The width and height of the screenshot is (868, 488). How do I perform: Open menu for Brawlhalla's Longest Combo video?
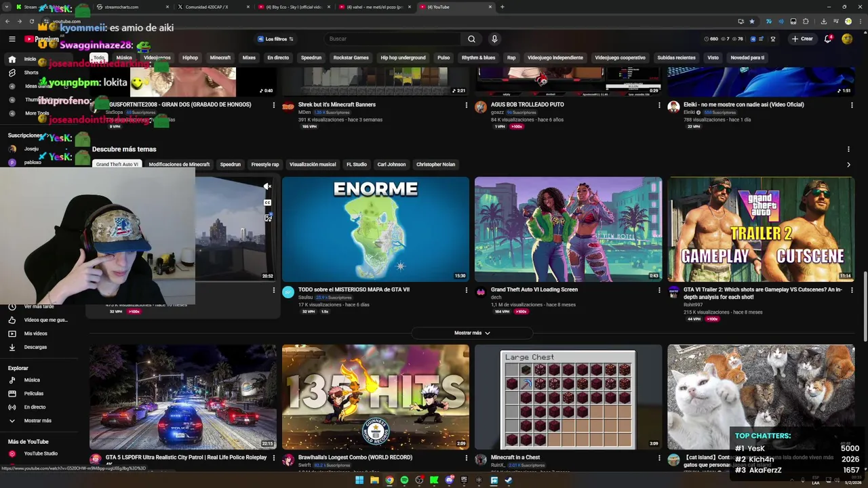click(466, 458)
